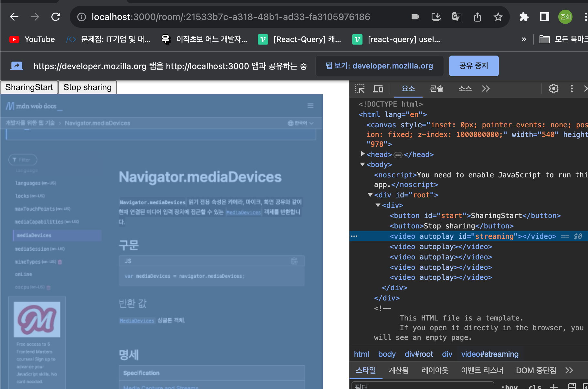Open the extensions puzzle icon
Screen dimensions: 588x389
click(524, 17)
